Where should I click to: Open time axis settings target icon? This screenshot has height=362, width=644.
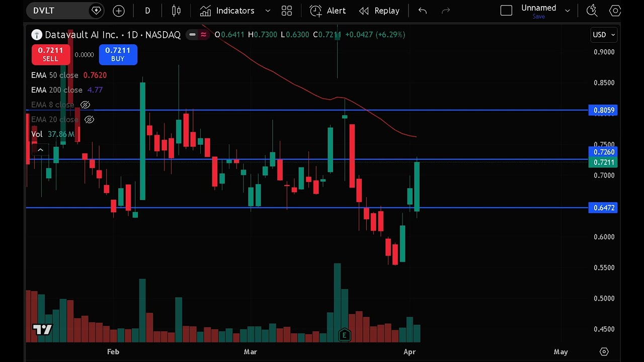(604, 352)
